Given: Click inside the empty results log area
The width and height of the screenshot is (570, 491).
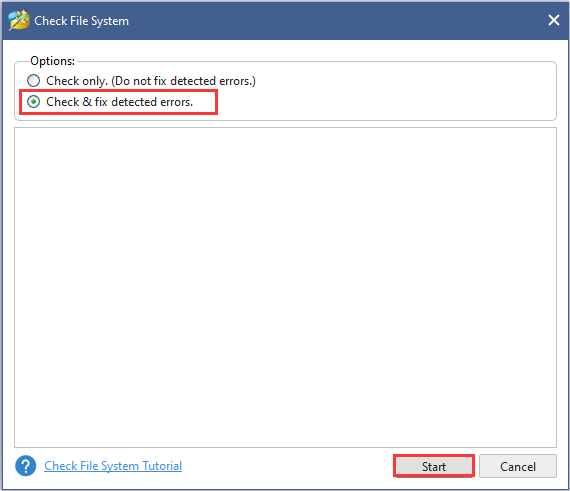Looking at the screenshot, I should coord(285,287).
